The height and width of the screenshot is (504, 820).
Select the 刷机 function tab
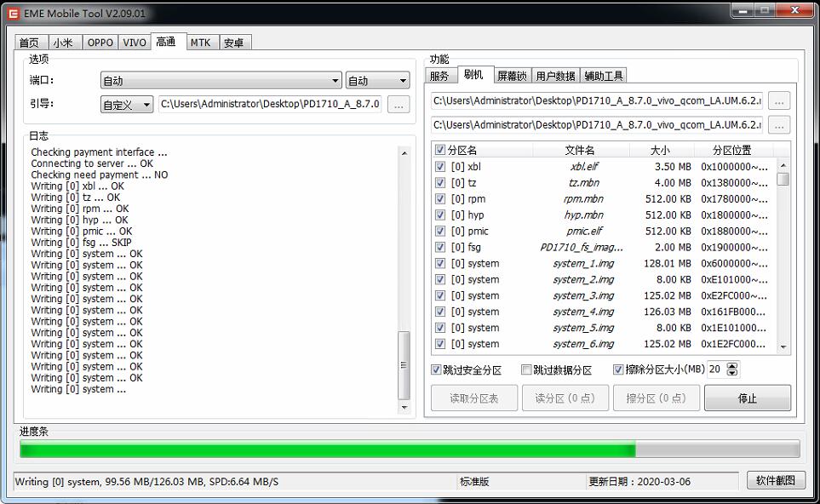(x=473, y=74)
